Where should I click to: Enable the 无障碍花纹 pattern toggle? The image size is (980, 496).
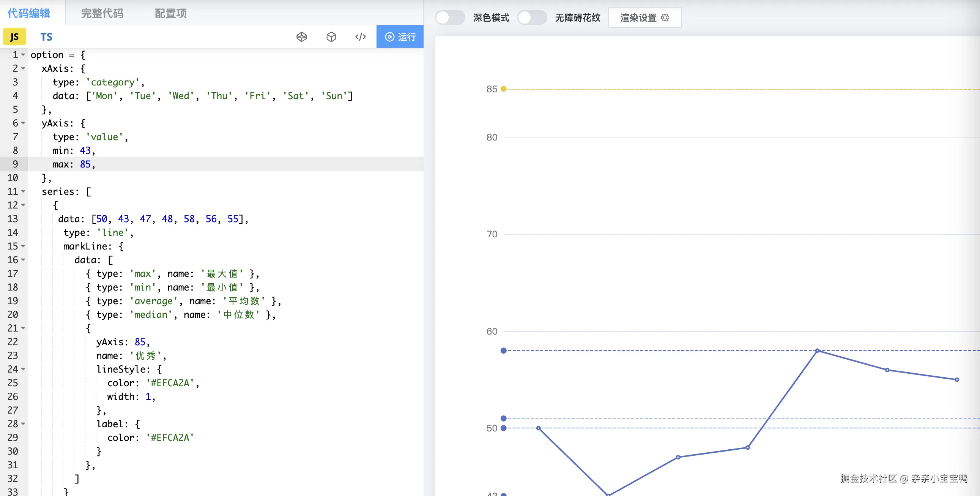(x=532, y=17)
